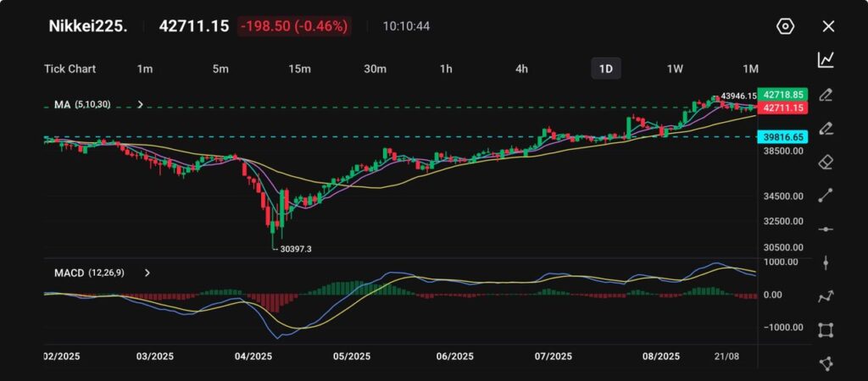Select the diagonal trend line tool

click(x=826, y=195)
